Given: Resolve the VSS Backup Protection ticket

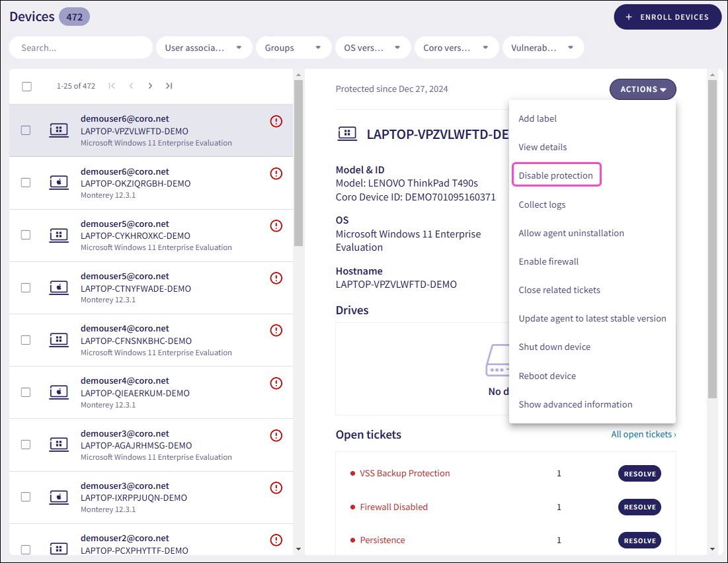Looking at the screenshot, I should pyautogui.click(x=639, y=473).
